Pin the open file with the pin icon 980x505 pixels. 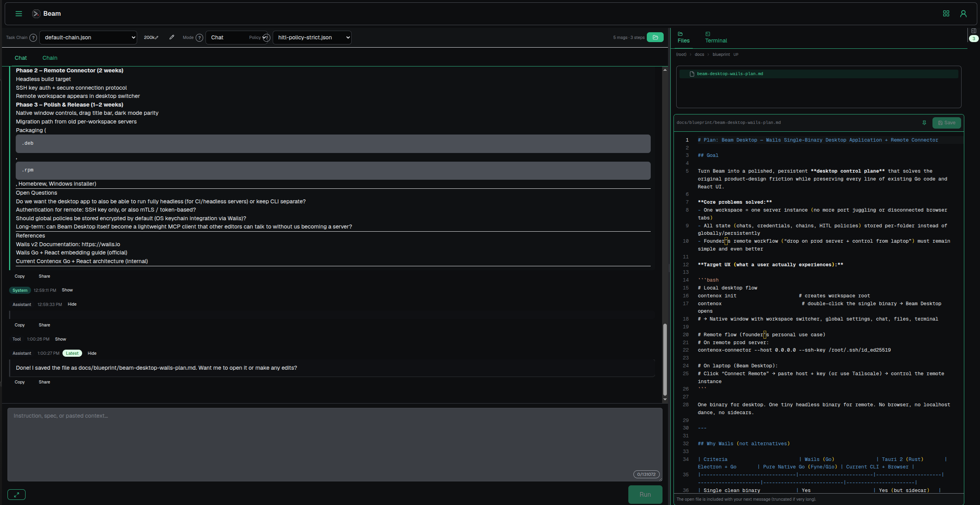tap(924, 122)
